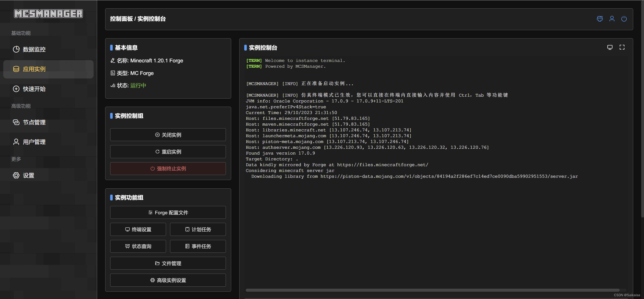The width and height of the screenshot is (644, 299).
Task: Toggle fullscreen console icon
Action: pos(622,47)
